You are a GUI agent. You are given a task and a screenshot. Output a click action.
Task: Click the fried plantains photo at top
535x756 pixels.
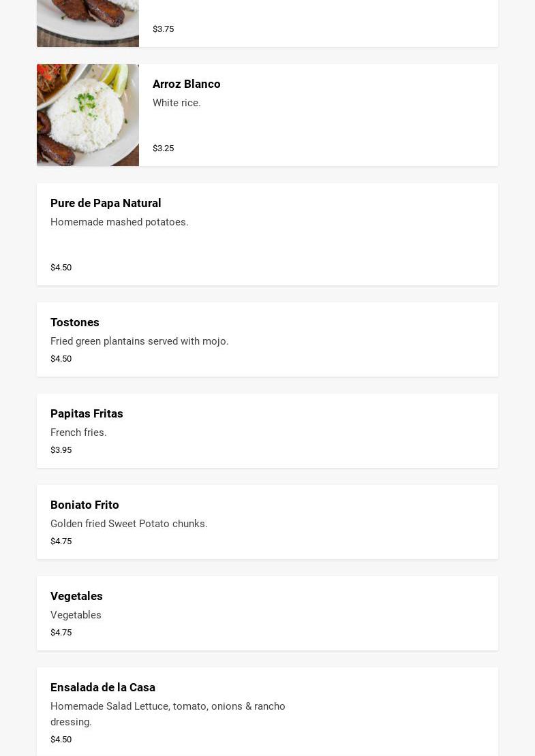point(88,23)
